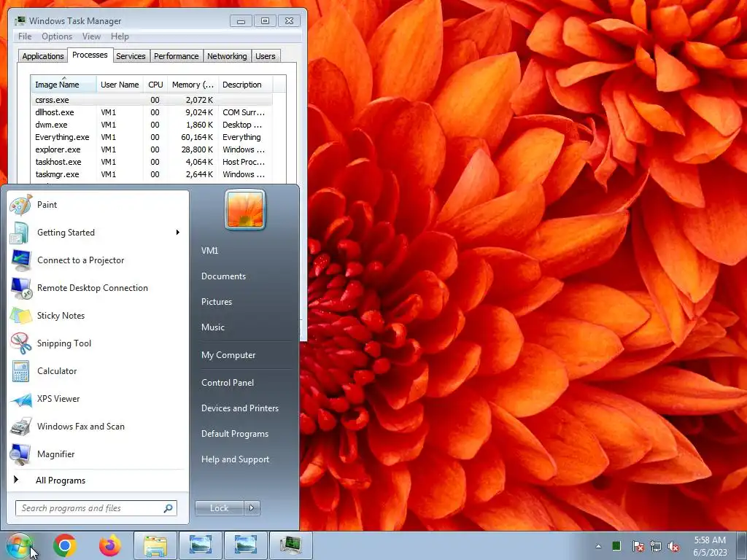The width and height of the screenshot is (747, 560).
Task: Switch to Task Manager taskbar button
Action: 290,545
